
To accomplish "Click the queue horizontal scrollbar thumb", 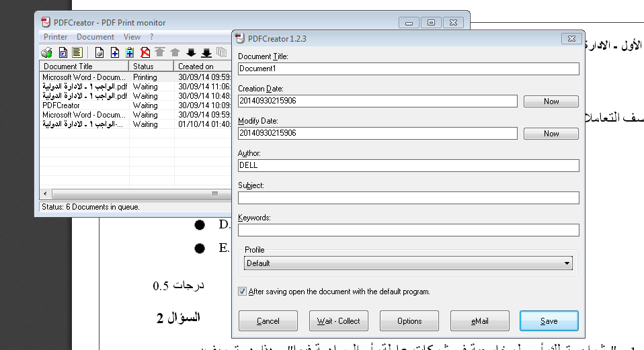I will pos(142,193).
